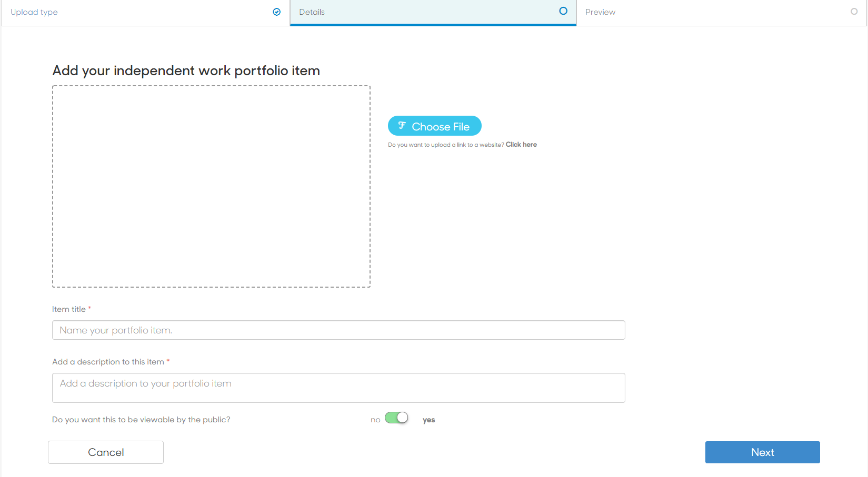
Task: Click the circle indicator on Details step
Action: point(563,11)
